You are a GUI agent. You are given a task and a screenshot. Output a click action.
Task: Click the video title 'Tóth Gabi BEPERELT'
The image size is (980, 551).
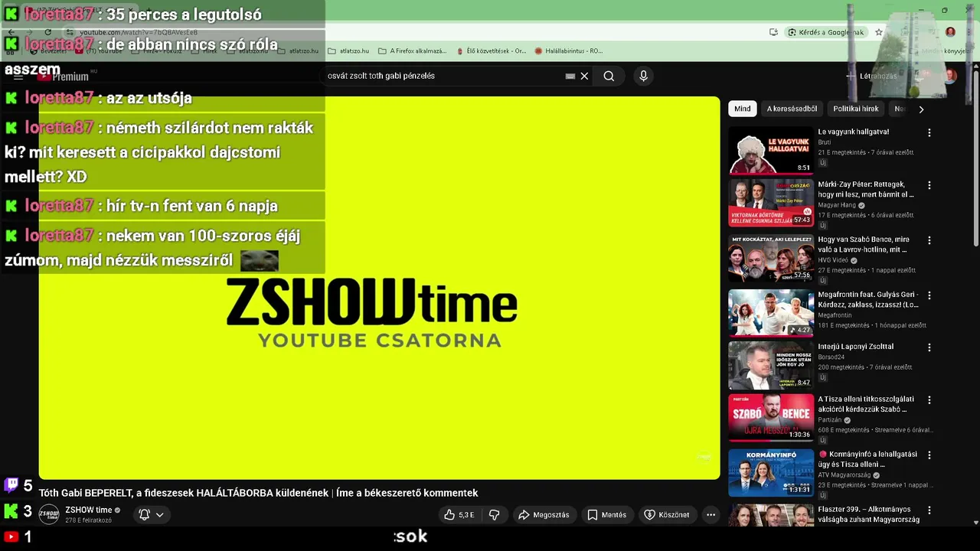point(258,493)
